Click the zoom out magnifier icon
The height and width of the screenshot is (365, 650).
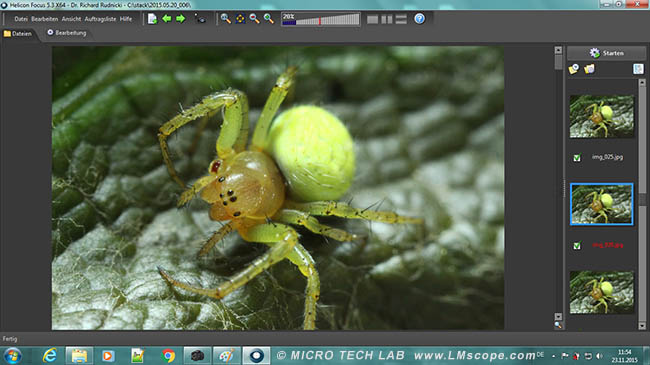click(254, 19)
